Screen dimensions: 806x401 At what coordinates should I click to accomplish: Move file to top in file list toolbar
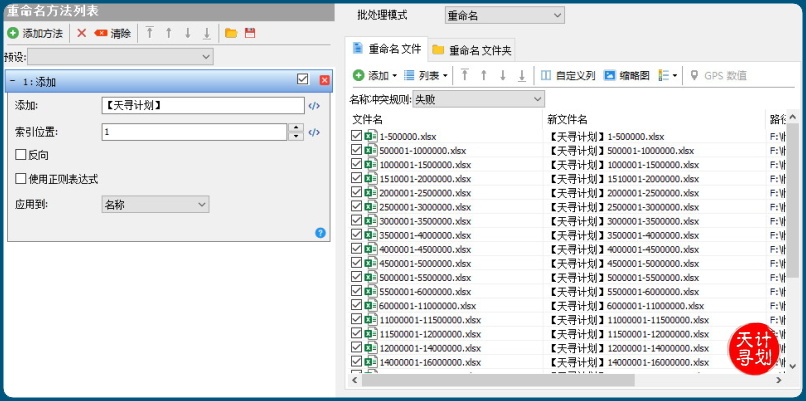[x=464, y=75]
